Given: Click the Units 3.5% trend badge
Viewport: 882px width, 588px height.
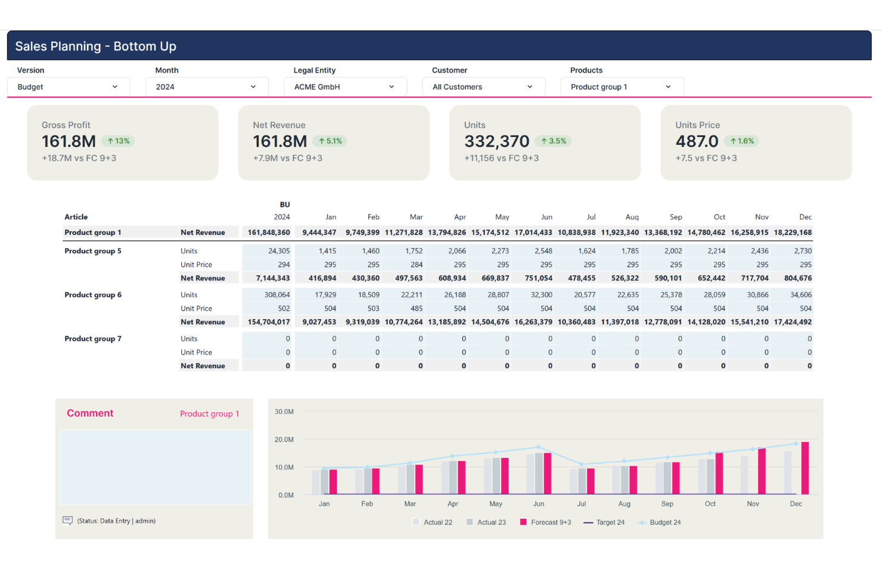Looking at the screenshot, I should pyautogui.click(x=553, y=141).
